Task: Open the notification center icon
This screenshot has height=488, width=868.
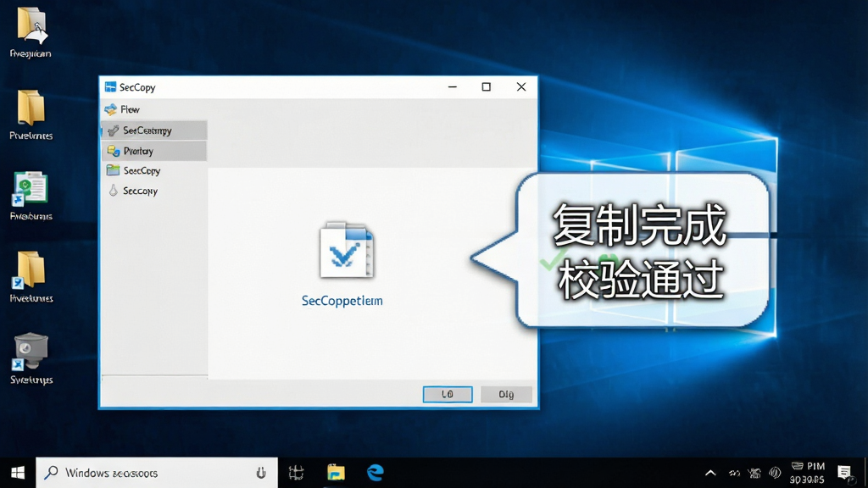Action: click(844, 473)
